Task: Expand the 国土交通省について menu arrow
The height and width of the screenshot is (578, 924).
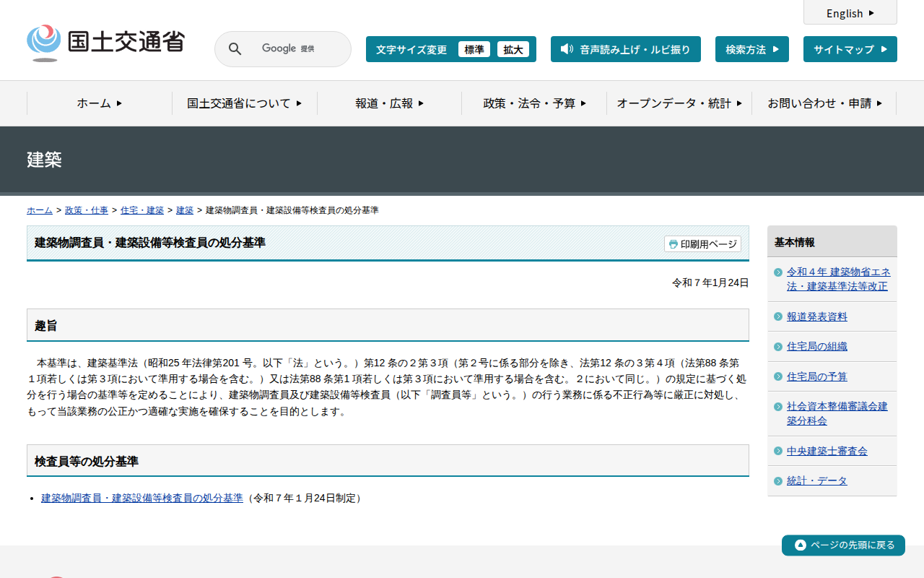Action: [299, 103]
